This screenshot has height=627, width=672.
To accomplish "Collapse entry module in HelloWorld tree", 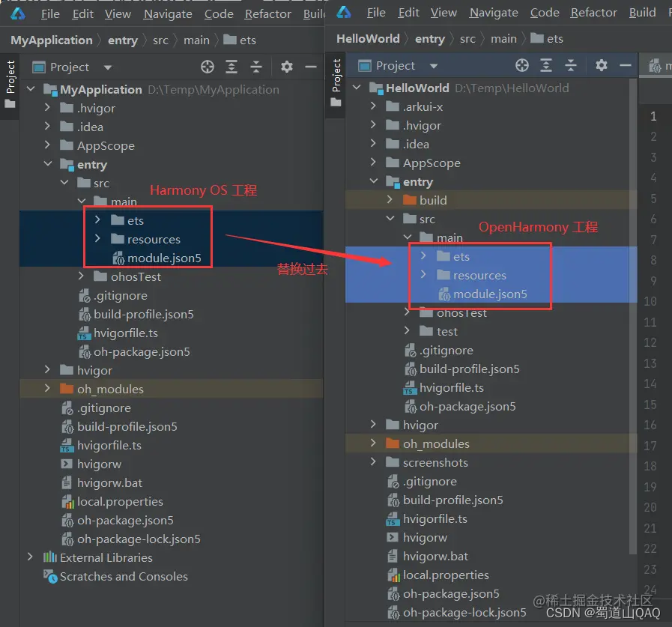I will tap(374, 181).
